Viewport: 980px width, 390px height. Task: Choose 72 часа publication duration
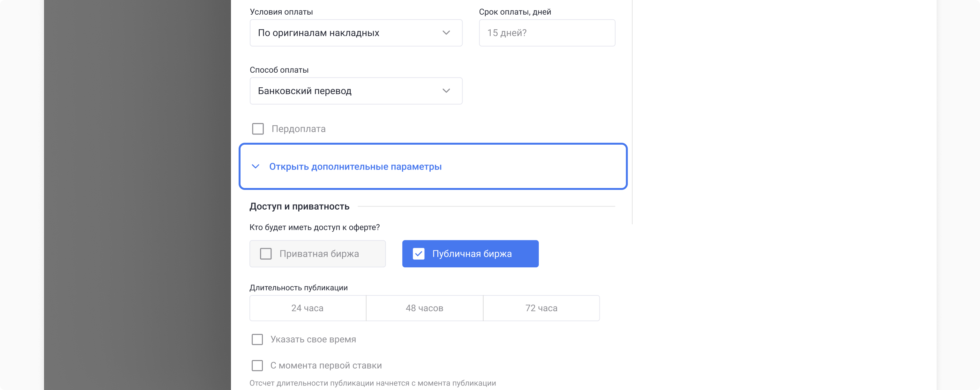pos(541,308)
